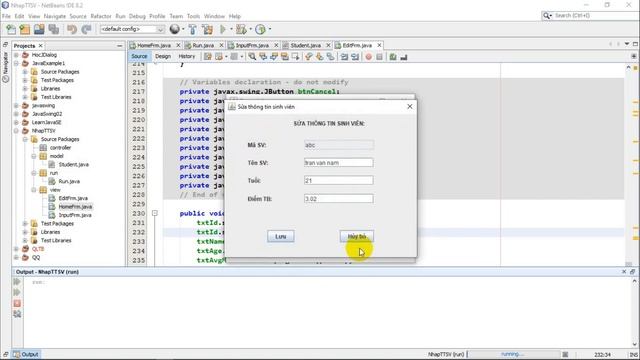The image size is (640, 360).
Task: Click the green Run Project arrow
Action: click(x=223, y=29)
